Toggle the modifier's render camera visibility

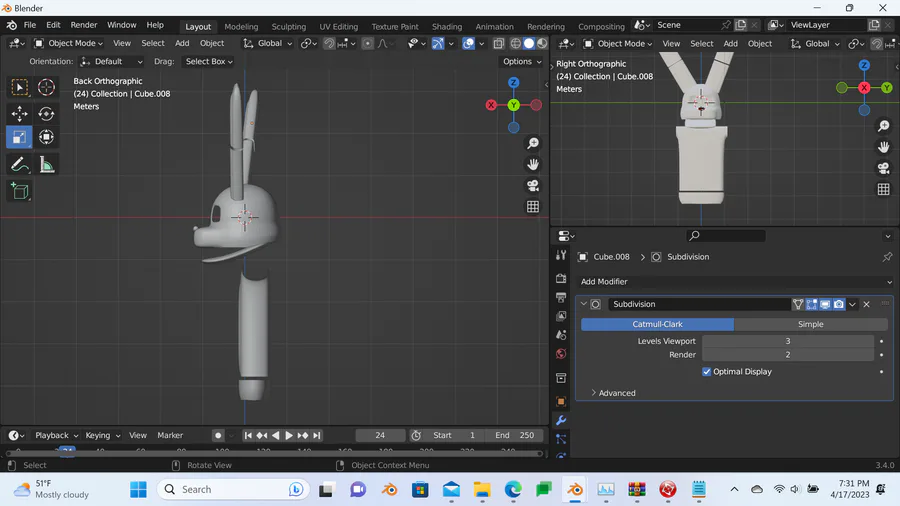click(838, 304)
